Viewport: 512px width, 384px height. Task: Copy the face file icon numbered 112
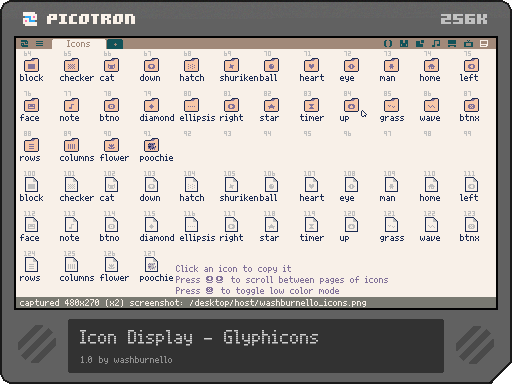(x=31, y=225)
